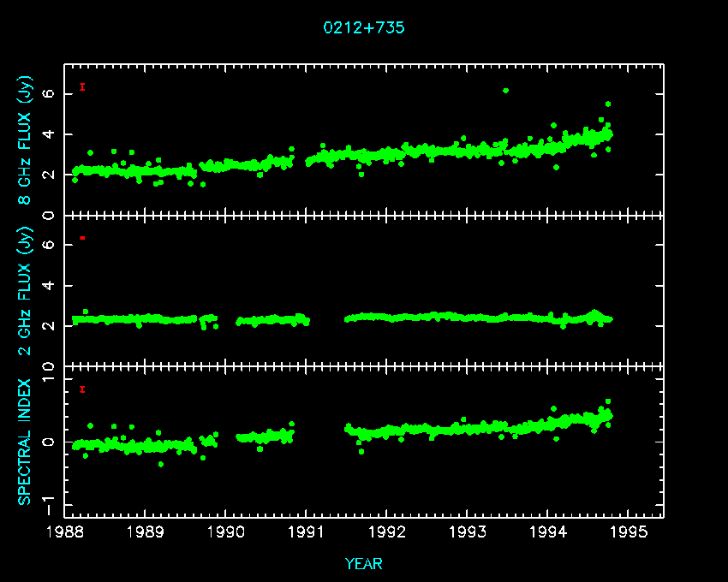The image size is (728, 582).
Task: Click the outlier 8 GHz point above 6 Jy
Action: pos(505,91)
